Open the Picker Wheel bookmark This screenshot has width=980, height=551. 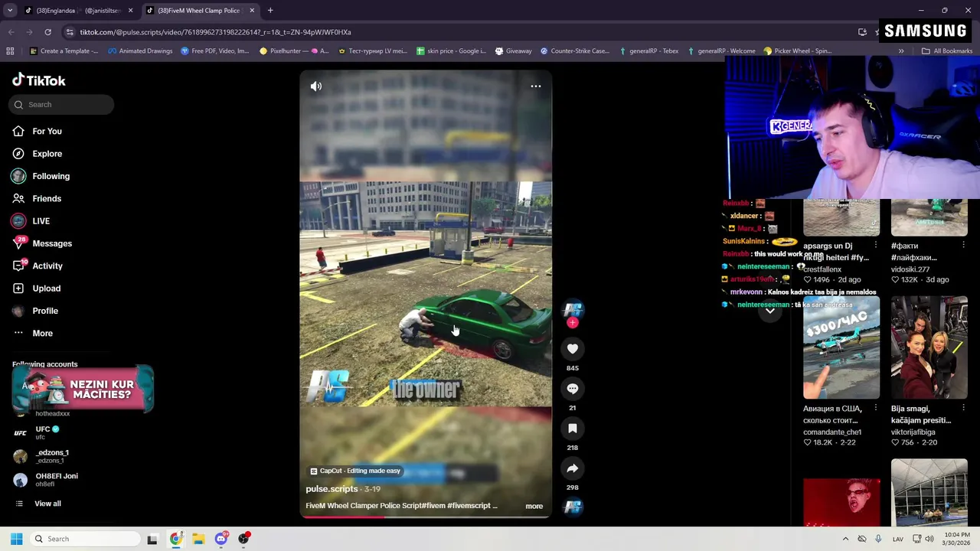797,51
